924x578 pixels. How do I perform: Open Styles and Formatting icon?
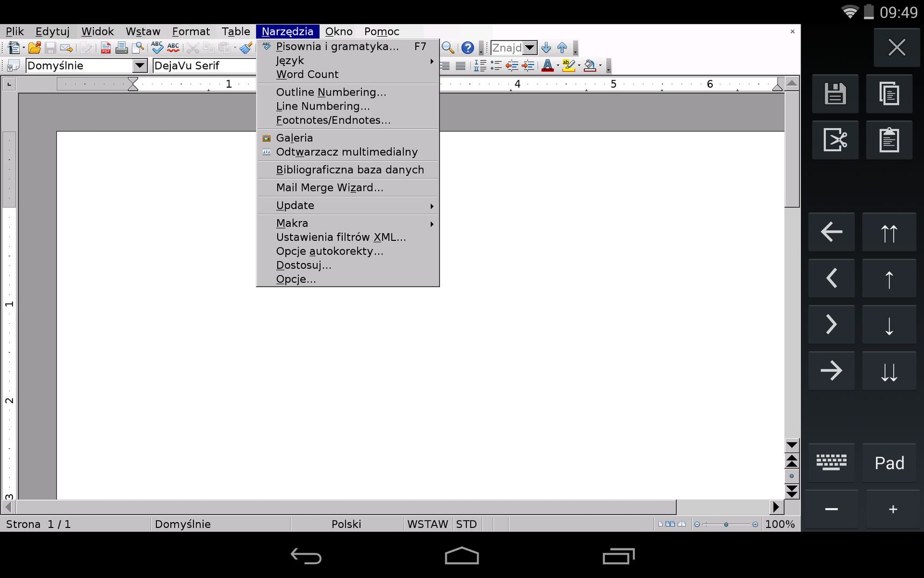13,66
